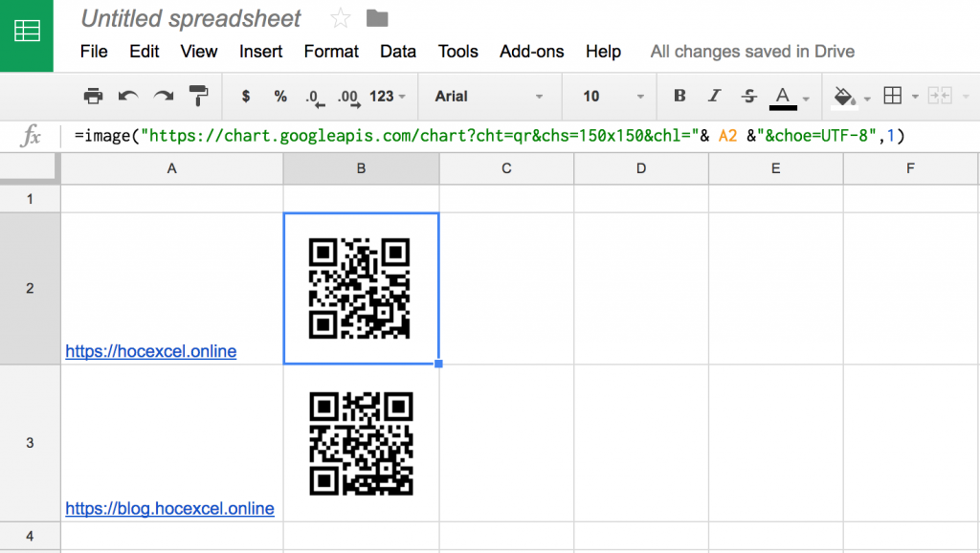Open the Tools menu
980x553 pixels.
[458, 52]
